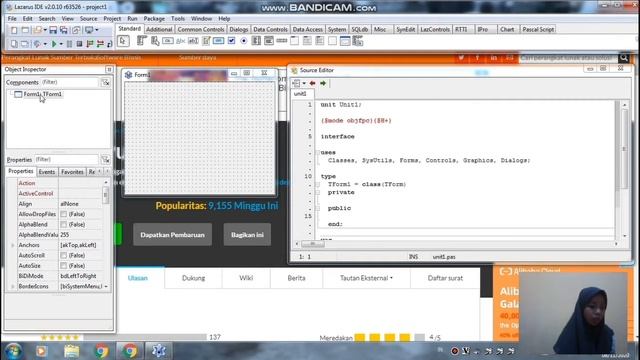The image size is (640, 360).
Task: Click the New Form toolbar icon
Action: click(x=25, y=30)
